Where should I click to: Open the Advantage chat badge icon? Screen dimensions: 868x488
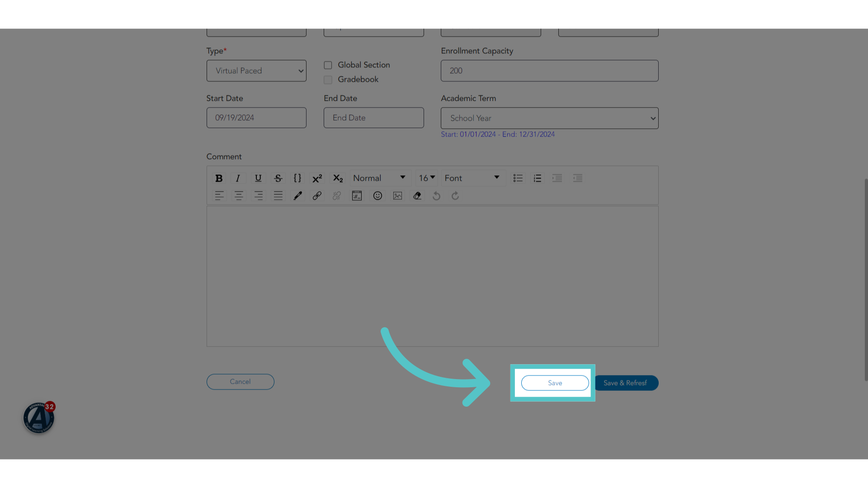(x=39, y=418)
